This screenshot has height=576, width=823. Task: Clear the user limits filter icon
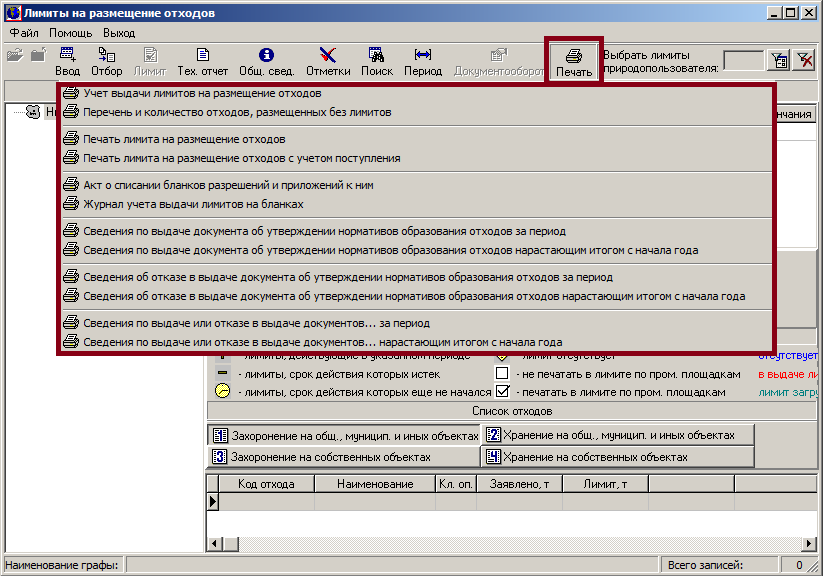[x=803, y=61]
